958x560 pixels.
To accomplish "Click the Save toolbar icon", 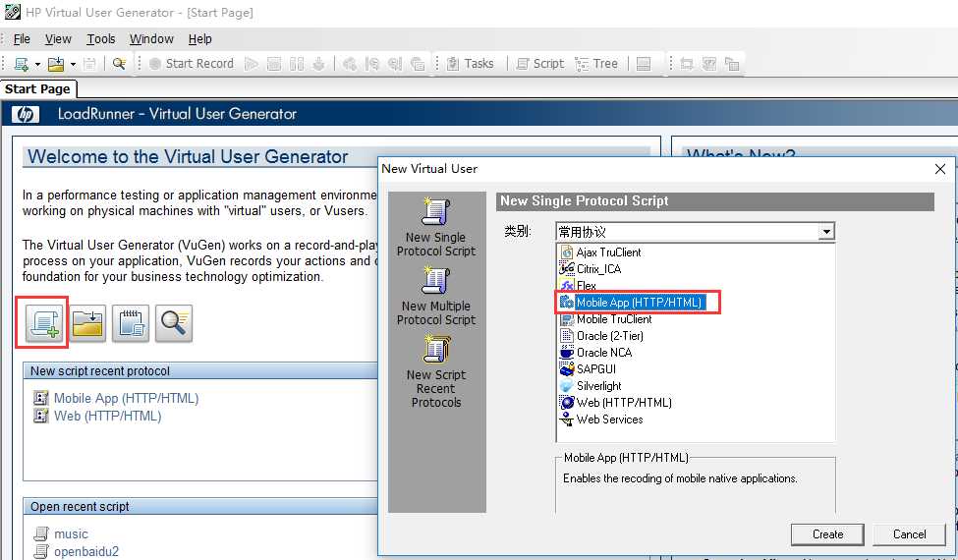I will click(89, 64).
